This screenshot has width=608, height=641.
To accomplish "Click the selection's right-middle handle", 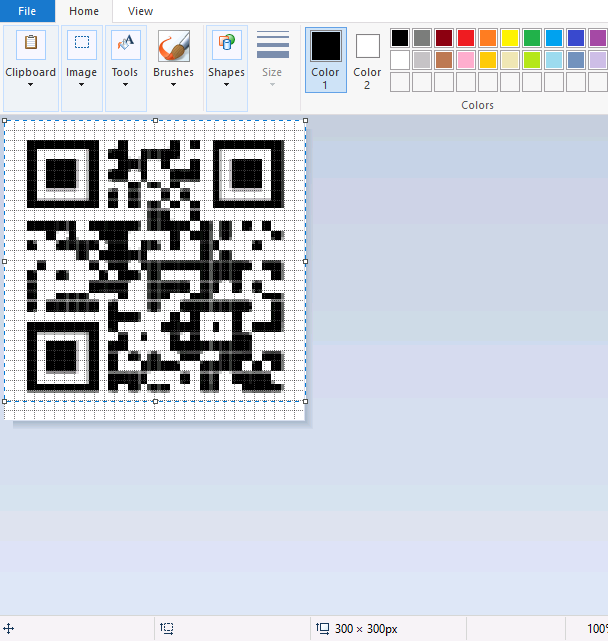I will (x=305, y=261).
